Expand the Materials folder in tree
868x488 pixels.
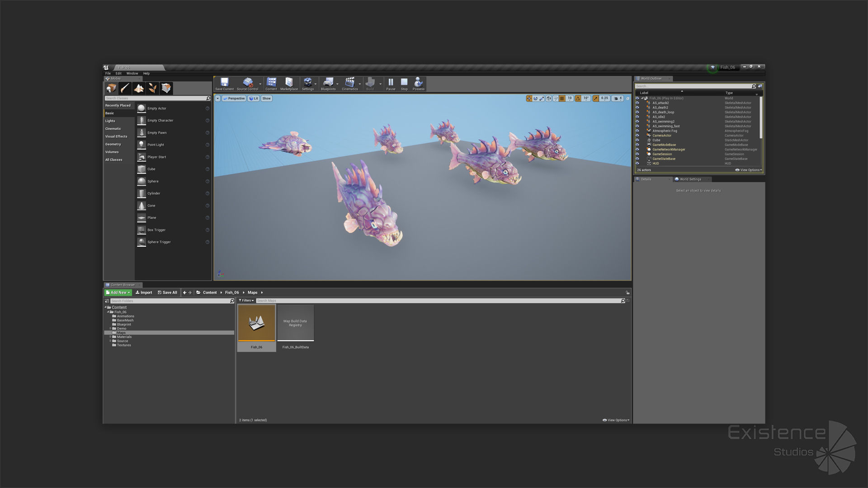point(110,337)
